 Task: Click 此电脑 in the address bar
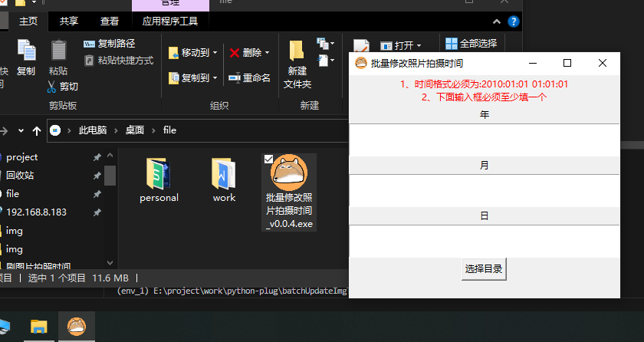(93, 130)
